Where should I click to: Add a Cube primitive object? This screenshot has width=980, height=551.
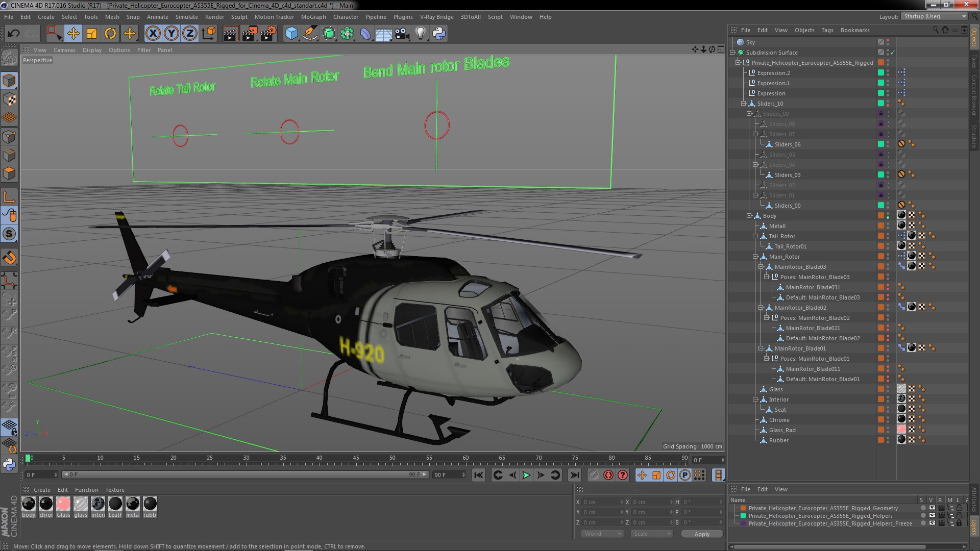(x=291, y=34)
